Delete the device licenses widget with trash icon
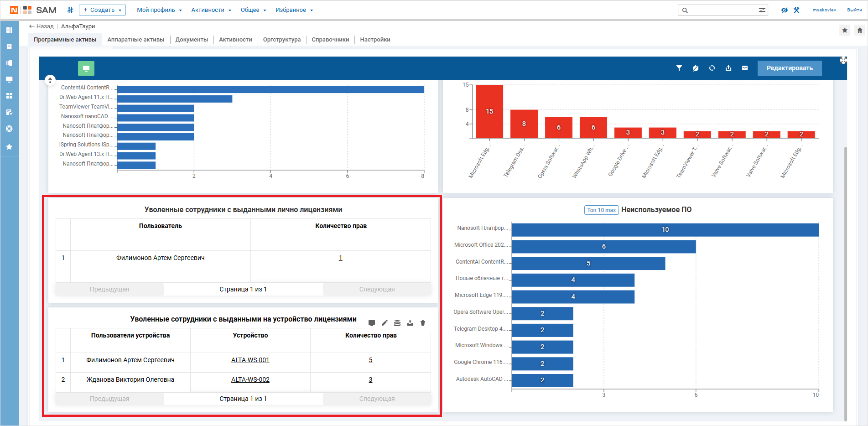Viewport: 868px width, 426px height. (423, 323)
